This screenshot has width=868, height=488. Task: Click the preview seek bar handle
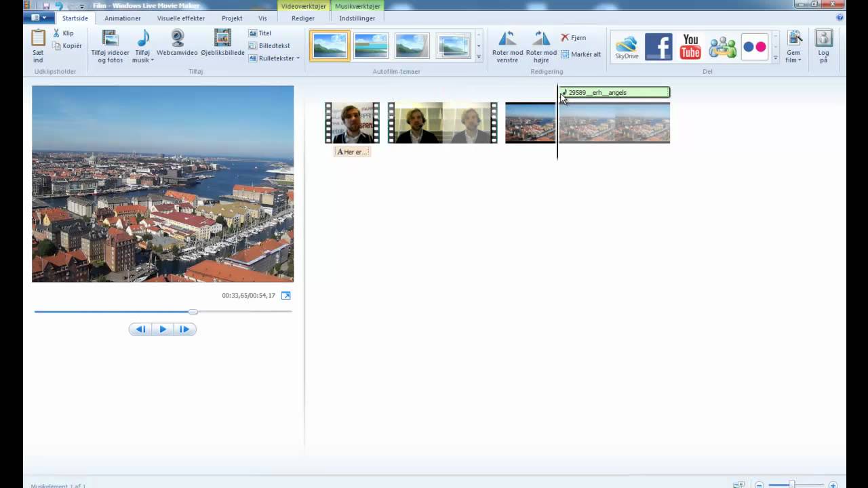tap(193, 312)
